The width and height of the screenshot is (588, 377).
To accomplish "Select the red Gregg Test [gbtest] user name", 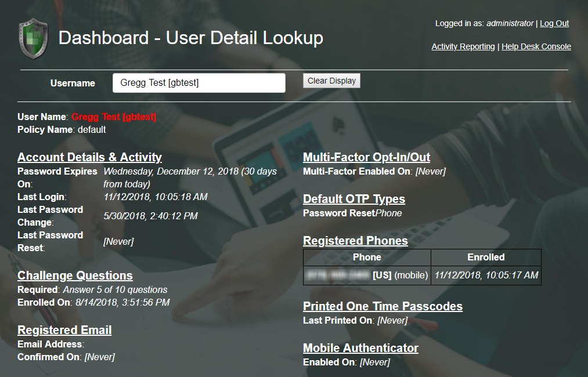I will coord(114,117).
